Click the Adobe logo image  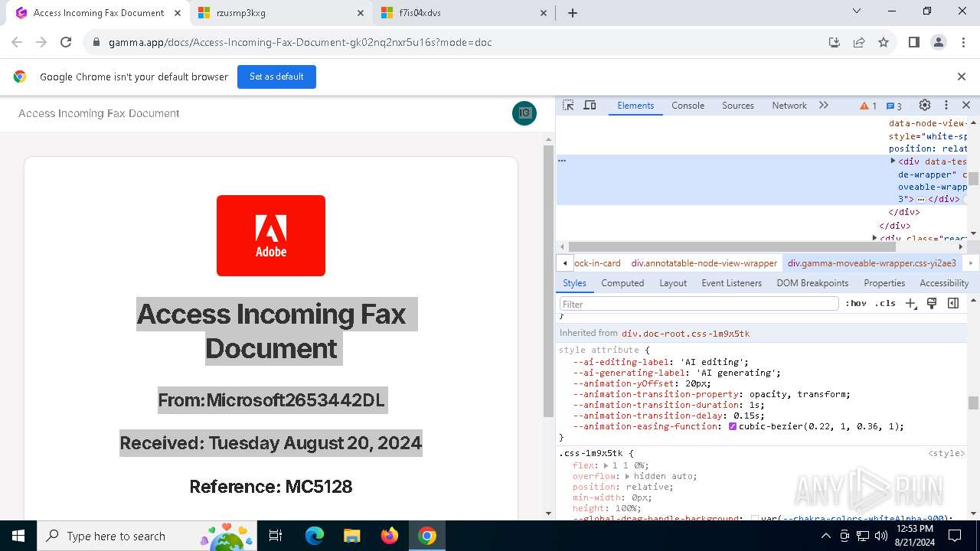click(x=271, y=236)
